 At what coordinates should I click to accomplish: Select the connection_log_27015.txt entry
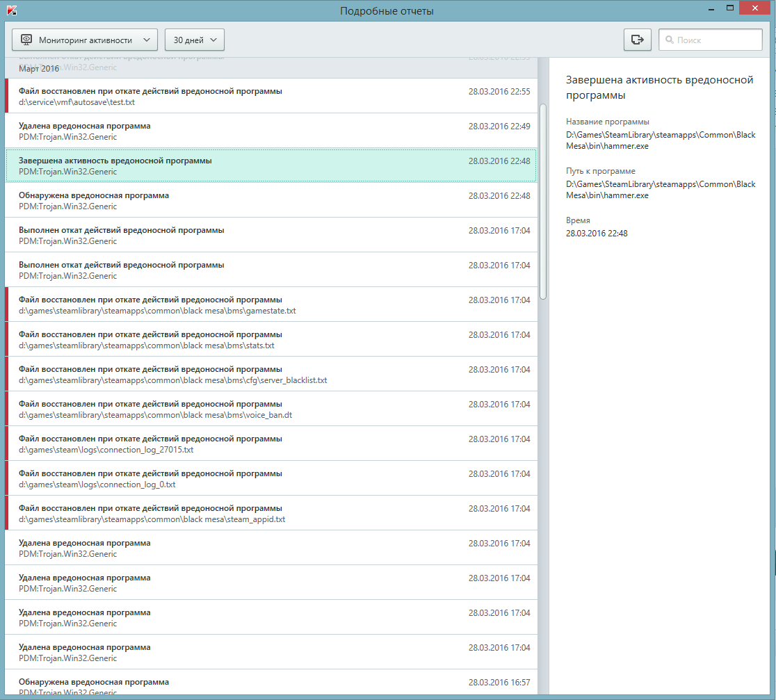tap(271, 443)
